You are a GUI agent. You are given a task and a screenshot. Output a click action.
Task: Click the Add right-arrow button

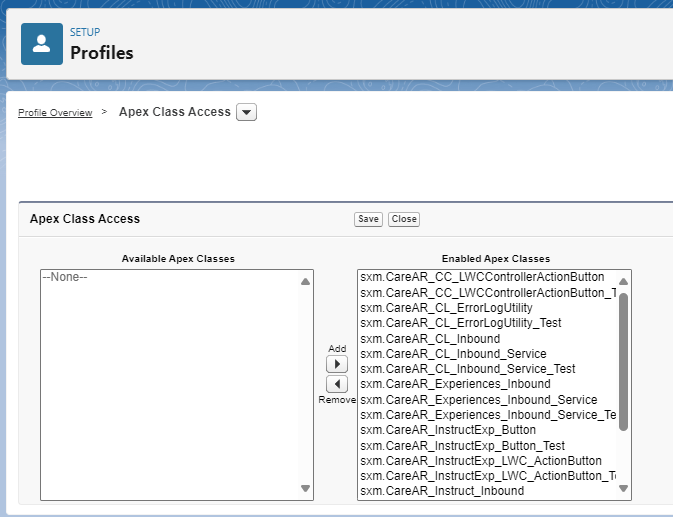pyautogui.click(x=337, y=364)
